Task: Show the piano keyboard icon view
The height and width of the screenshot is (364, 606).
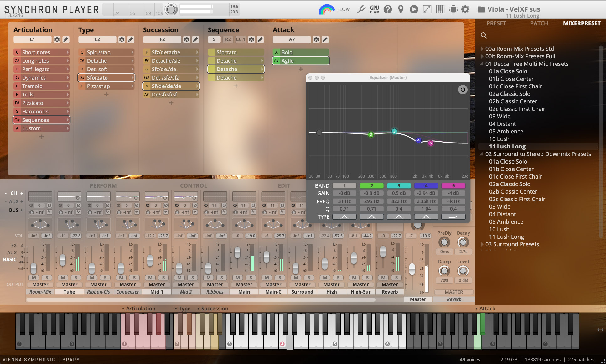Action: (x=440, y=9)
